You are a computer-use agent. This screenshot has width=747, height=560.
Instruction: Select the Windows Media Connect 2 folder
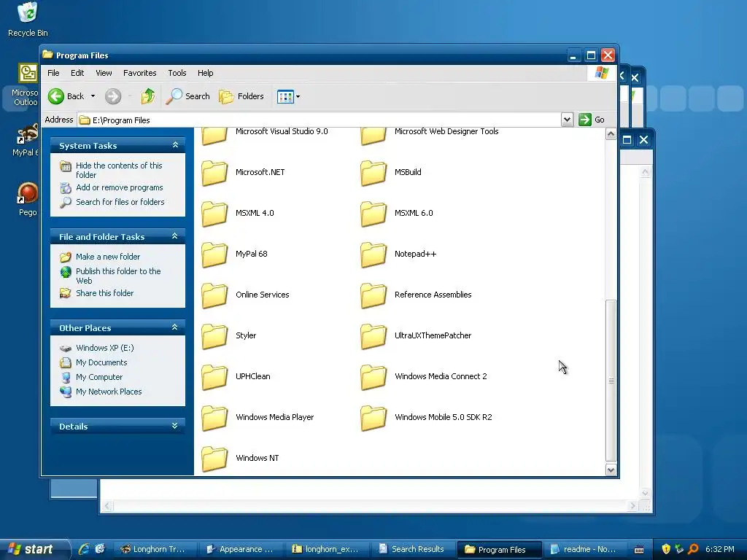(x=373, y=377)
